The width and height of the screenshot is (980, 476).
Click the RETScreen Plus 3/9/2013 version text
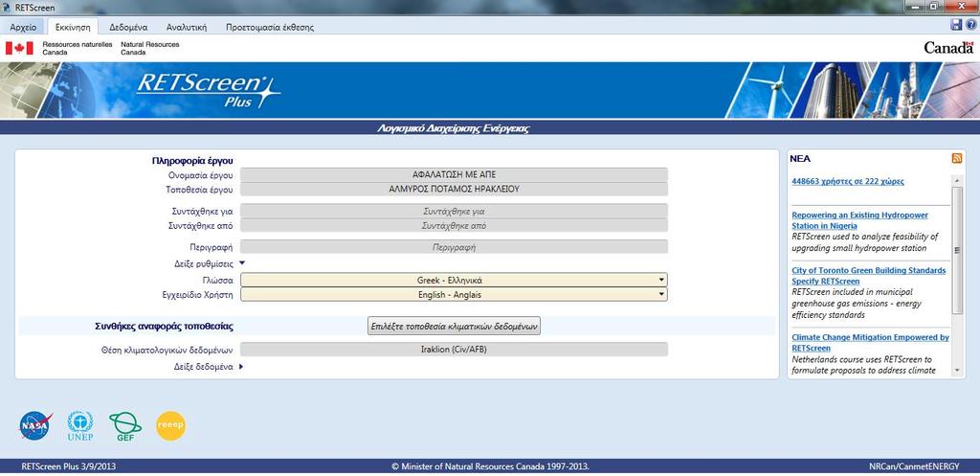(68, 466)
